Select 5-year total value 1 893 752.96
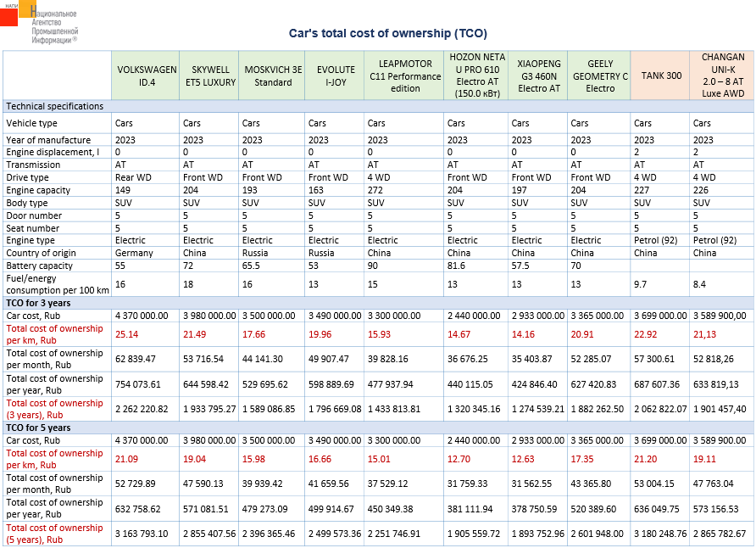The height and width of the screenshot is (548, 756). point(538,534)
